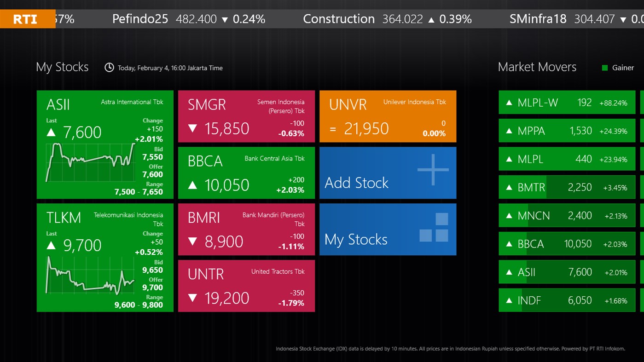The height and width of the screenshot is (362, 644).
Task: Click the down-triangle on the BMRI tile
Action: (x=192, y=241)
